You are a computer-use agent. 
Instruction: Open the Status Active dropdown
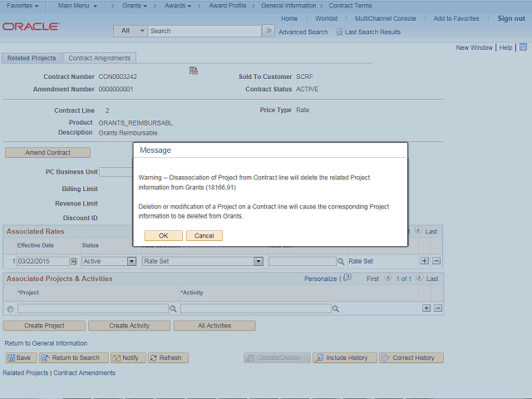[x=109, y=261]
